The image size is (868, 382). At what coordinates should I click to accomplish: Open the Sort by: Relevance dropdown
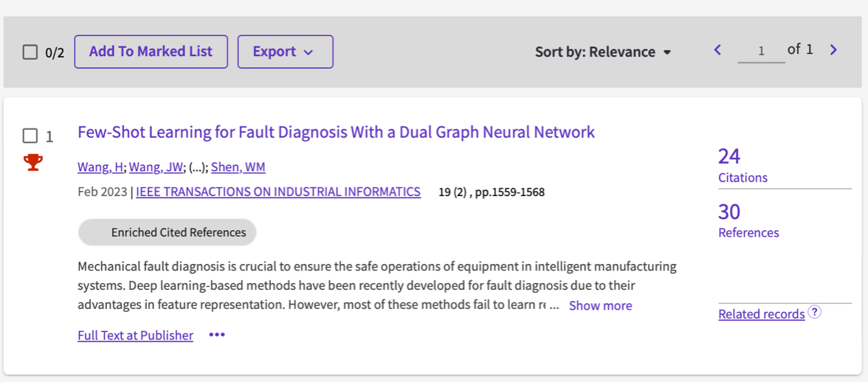[603, 52]
